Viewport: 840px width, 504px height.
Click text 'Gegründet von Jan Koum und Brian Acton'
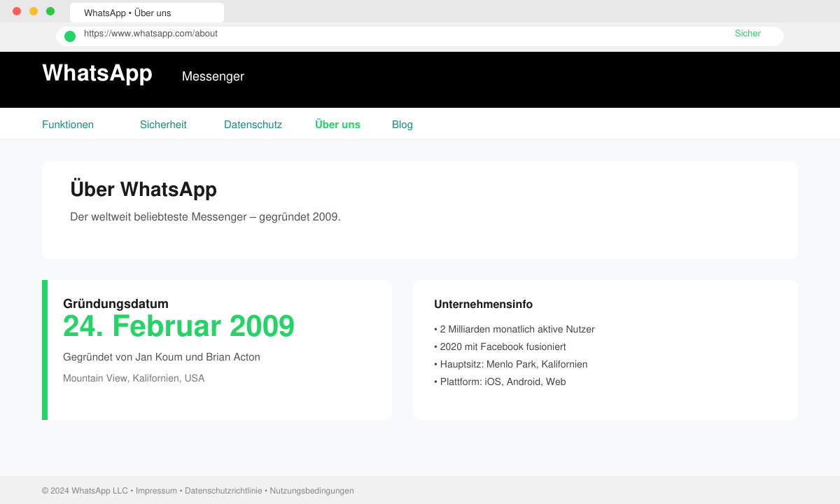(x=162, y=357)
